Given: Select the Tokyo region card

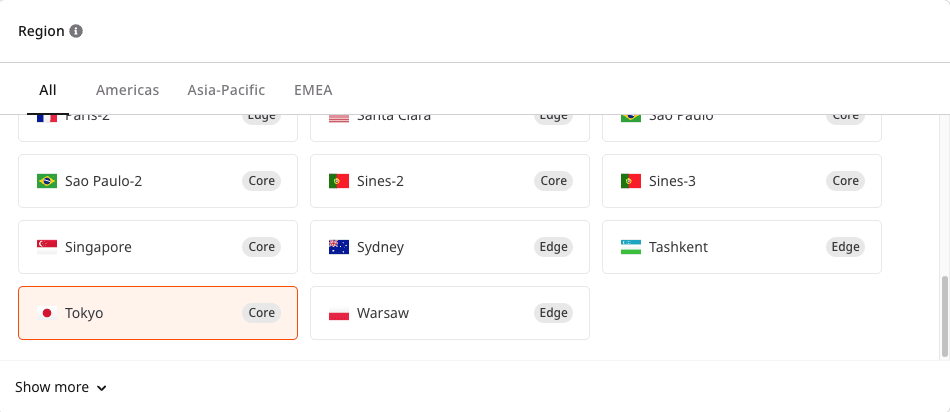Looking at the screenshot, I should point(157,313).
